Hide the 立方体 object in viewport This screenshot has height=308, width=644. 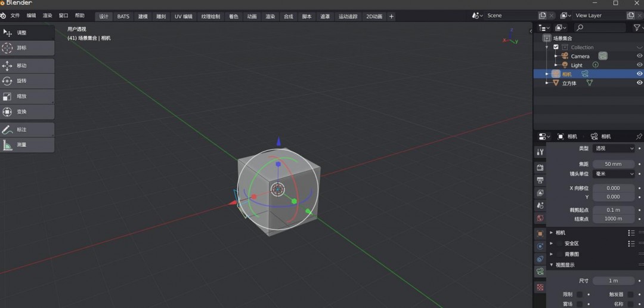pos(640,84)
